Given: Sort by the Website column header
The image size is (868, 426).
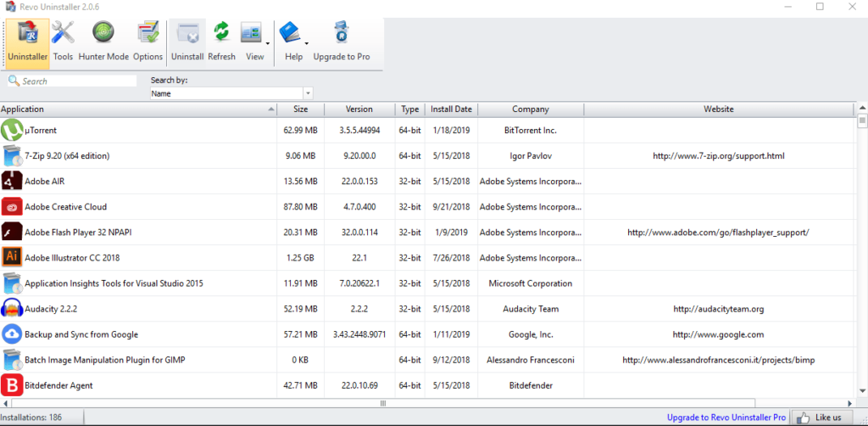Looking at the screenshot, I should pyautogui.click(x=719, y=109).
